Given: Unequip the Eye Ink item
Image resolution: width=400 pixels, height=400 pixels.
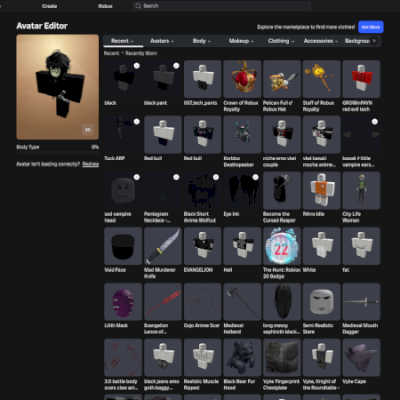Looking at the screenshot, I should point(242,190).
